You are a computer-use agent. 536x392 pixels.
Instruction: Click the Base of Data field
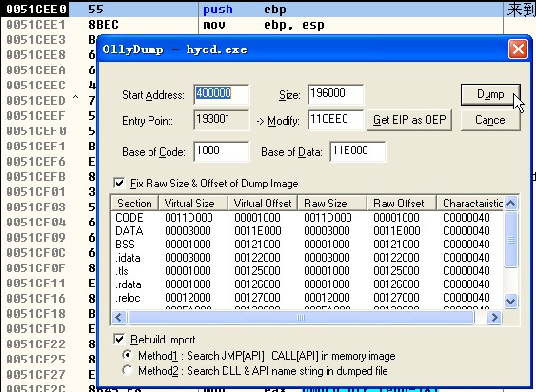click(358, 151)
